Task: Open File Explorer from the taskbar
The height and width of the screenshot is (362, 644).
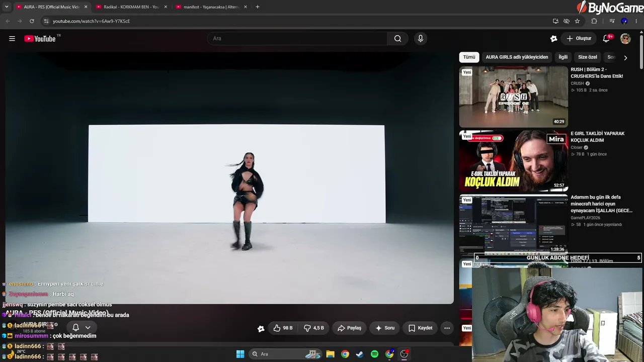Action: pos(330,354)
